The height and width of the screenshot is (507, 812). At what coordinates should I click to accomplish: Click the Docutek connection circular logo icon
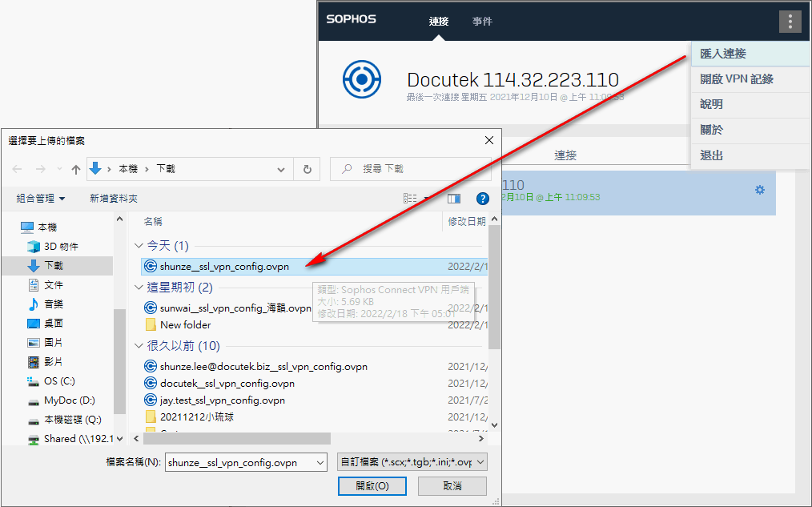click(x=362, y=79)
